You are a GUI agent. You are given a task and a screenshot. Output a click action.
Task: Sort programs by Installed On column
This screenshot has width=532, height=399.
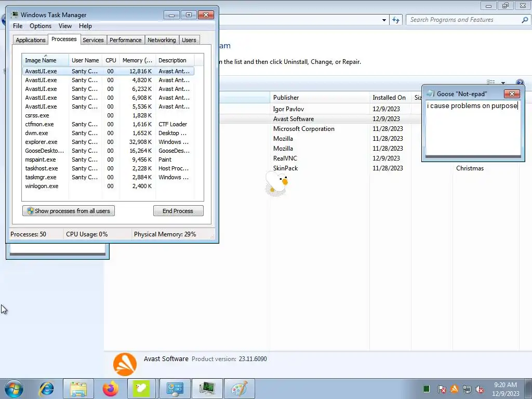click(390, 97)
